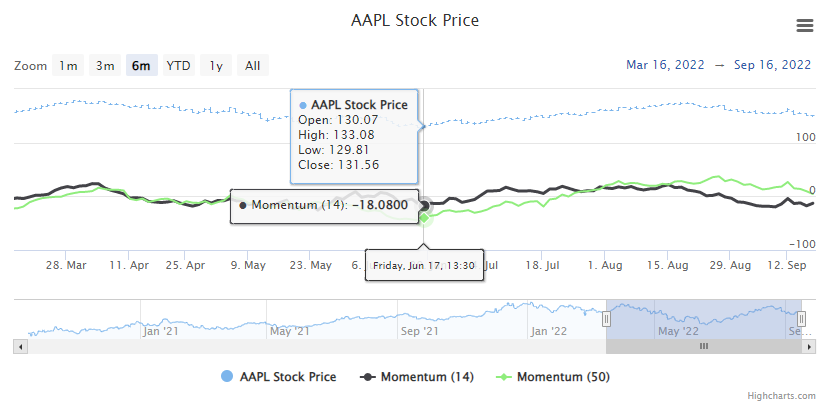827x416 pixels.
Task: Click the Mar 16, 2022 start date field
Action: [665, 65]
